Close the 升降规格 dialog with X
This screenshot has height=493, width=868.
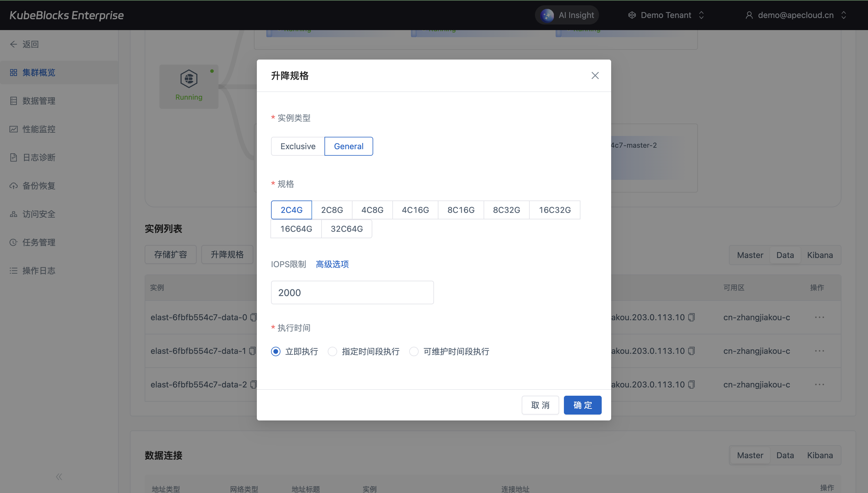pos(595,75)
